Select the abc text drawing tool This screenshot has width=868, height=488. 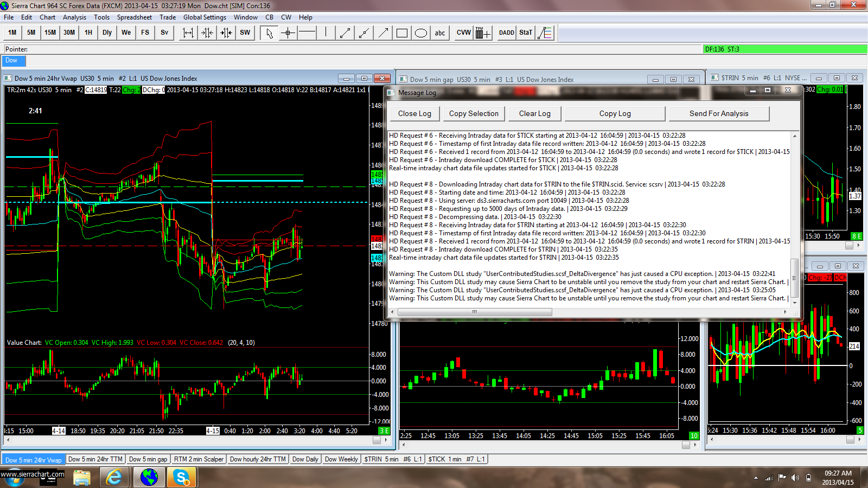coord(440,33)
